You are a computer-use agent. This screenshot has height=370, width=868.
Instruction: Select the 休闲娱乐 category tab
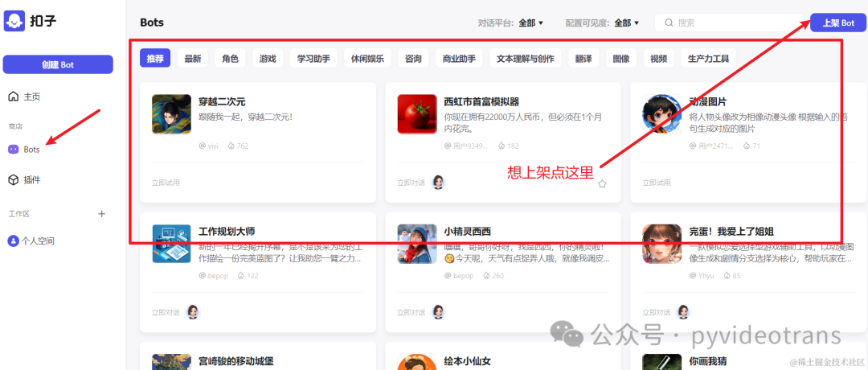(367, 58)
